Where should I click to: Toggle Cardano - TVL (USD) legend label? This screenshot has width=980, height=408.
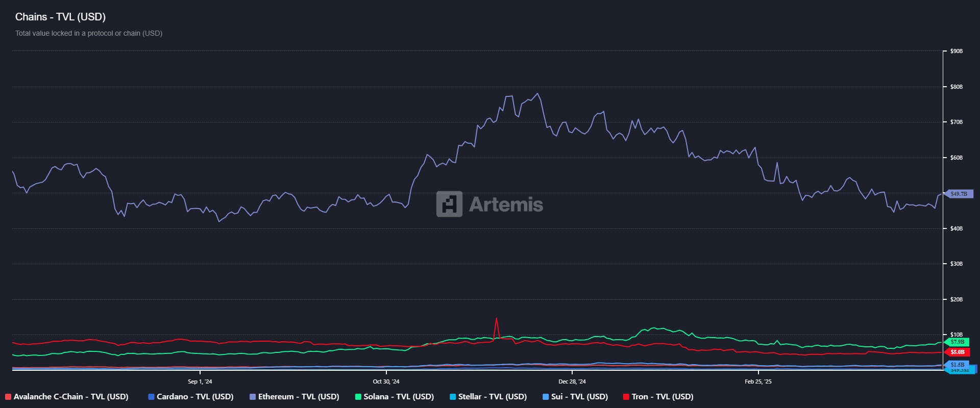[x=194, y=397]
